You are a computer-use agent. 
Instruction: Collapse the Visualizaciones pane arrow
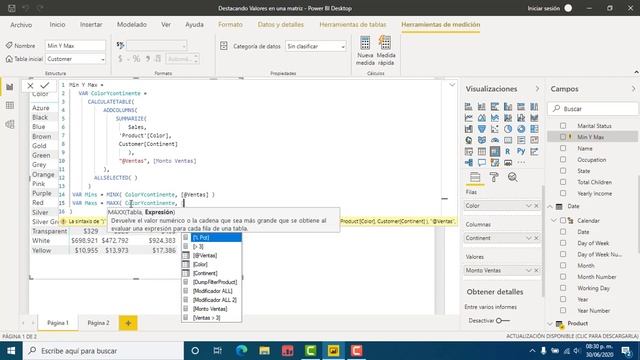click(537, 89)
